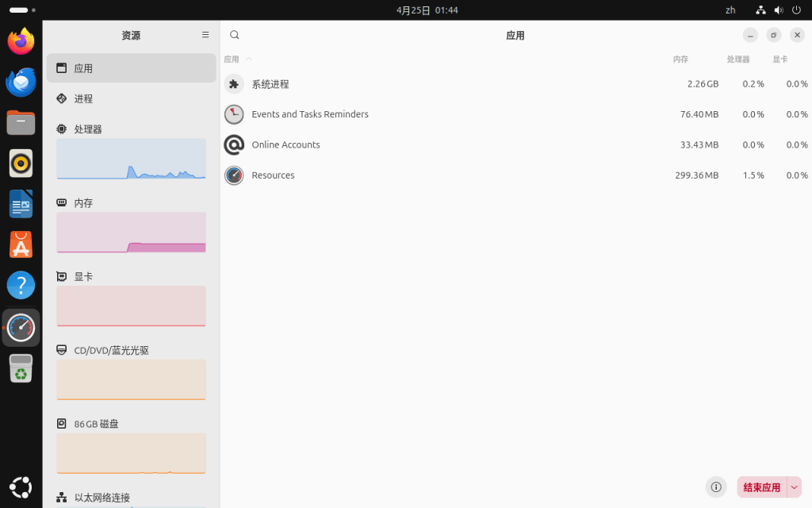Click the memory usage graph
The image size is (812, 508).
tap(131, 233)
